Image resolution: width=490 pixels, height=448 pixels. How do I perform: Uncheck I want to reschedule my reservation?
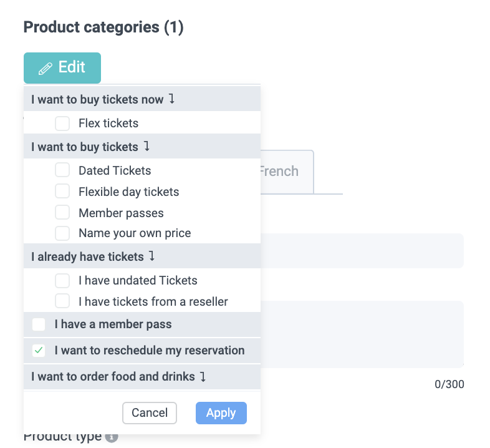click(39, 351)
